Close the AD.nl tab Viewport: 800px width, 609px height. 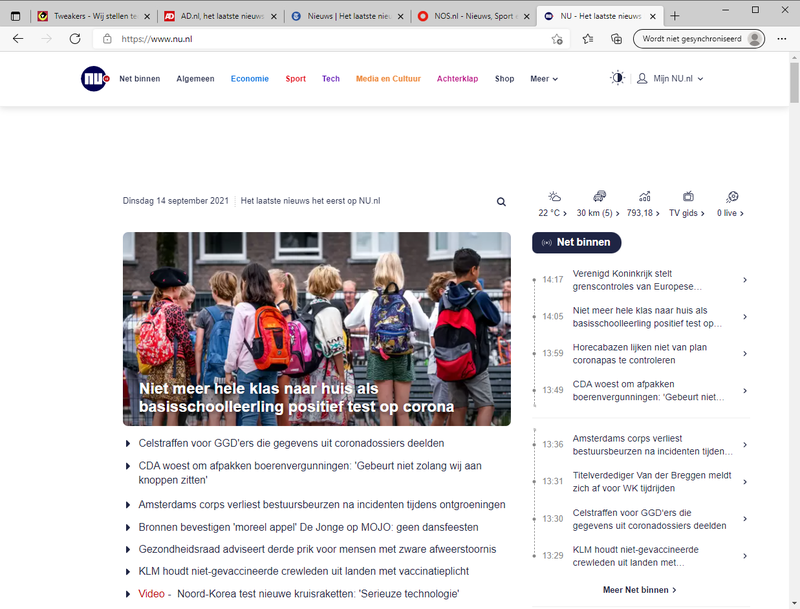(x=273, y=16)
